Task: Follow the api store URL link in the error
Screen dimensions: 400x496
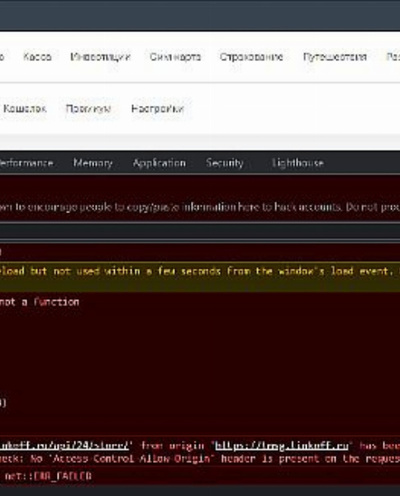Action: point(64,446)
